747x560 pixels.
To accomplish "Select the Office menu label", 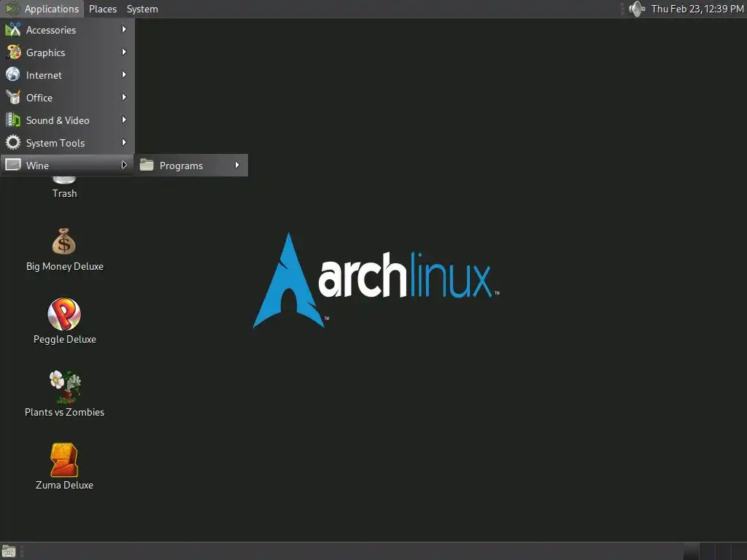I will 39,98.
